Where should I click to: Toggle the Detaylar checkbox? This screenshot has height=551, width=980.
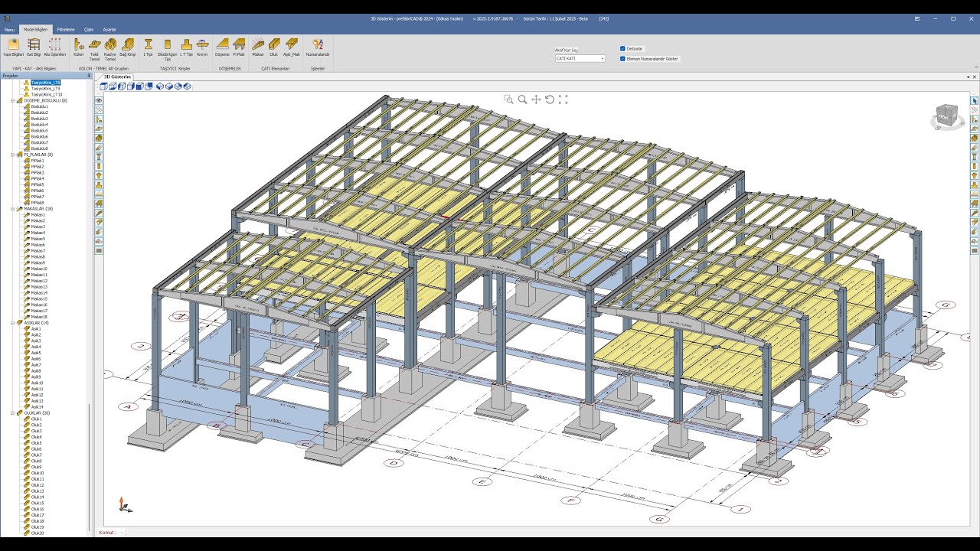623,48
